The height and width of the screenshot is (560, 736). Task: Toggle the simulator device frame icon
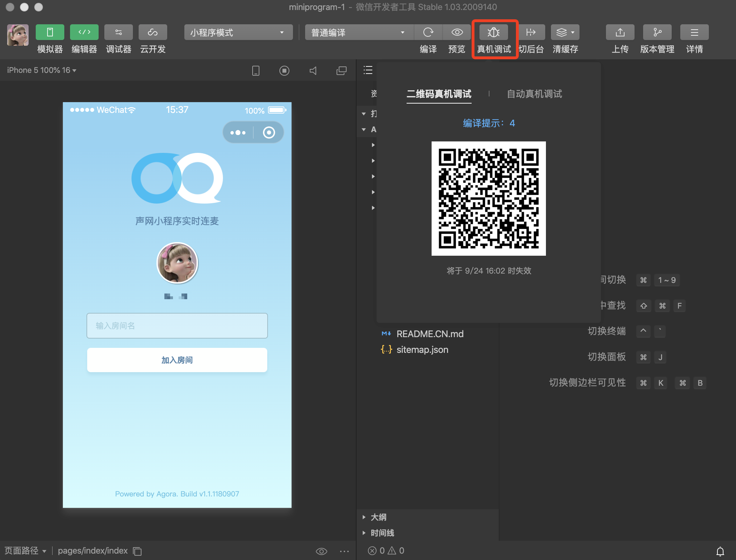pos(256,71)
